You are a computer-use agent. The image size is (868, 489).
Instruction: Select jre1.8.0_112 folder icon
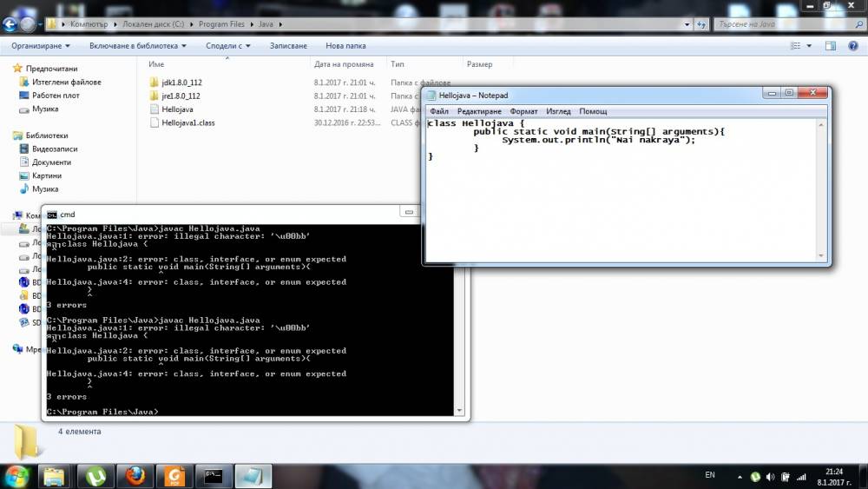click(154, 96)
